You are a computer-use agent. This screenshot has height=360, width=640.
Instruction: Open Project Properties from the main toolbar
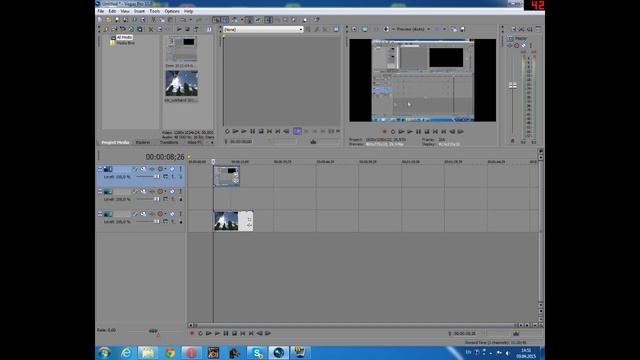click(x=142, y=20)
